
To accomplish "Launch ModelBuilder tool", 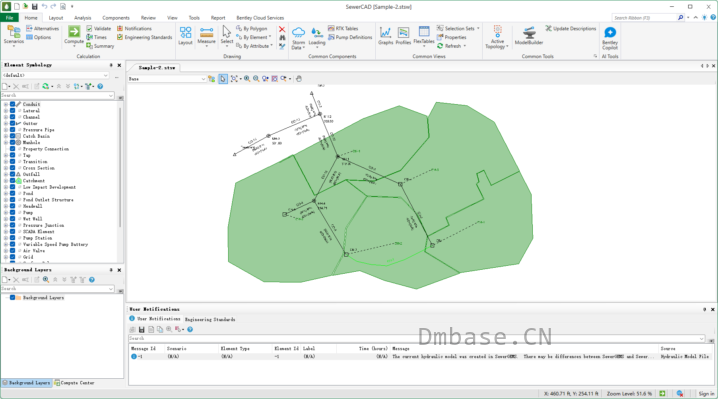I will tap(528, 35).
